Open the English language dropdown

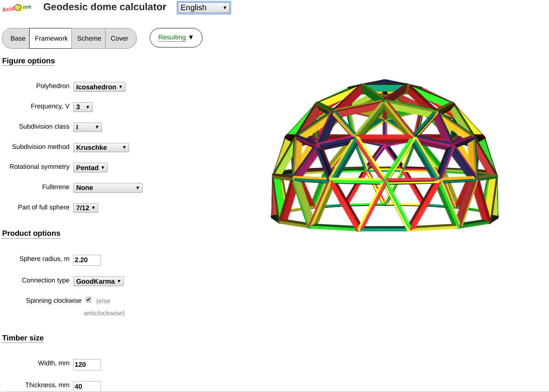pos(204,8)
